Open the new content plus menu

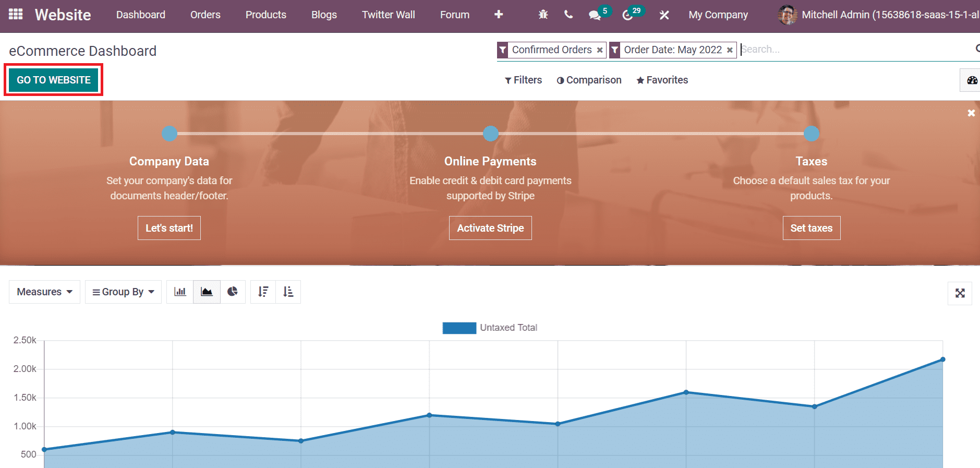(x=499, y=15)
